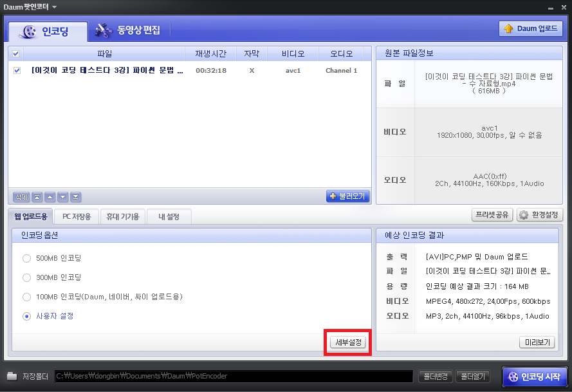This screenshot has height=392, width=572.
Task: Click the 비디오 column header
Action: pos(293,53)
